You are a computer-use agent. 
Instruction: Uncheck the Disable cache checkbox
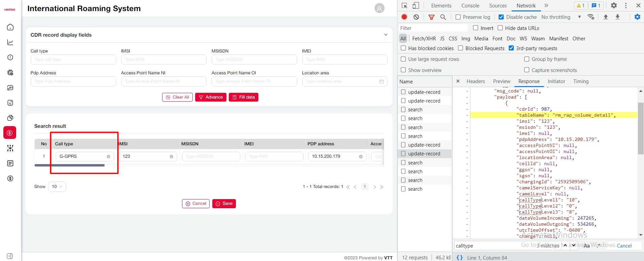(x=501, y=17)
